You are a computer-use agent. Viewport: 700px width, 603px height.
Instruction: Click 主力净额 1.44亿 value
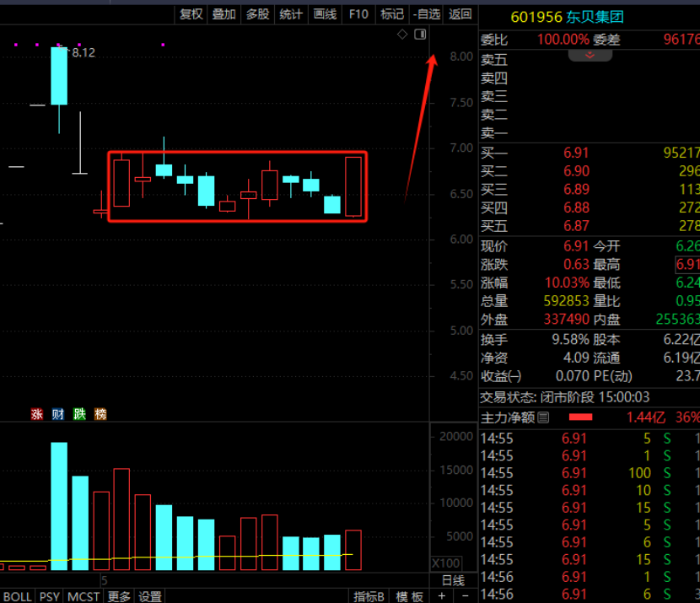tap(645, 417)
